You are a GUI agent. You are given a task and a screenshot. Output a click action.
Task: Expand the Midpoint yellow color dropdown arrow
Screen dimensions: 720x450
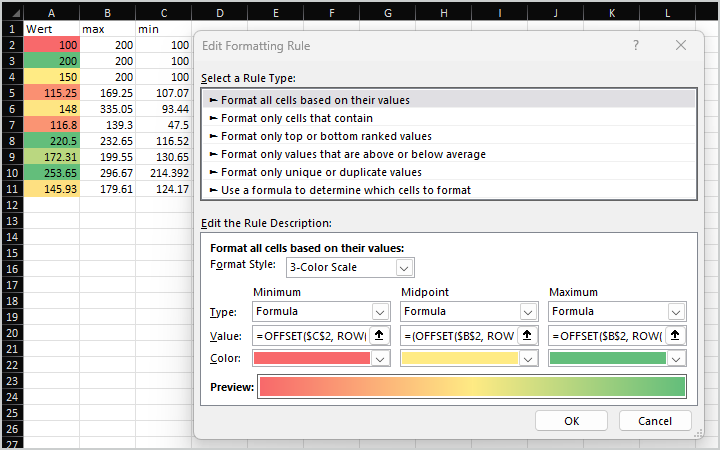(x=528, y=359)
